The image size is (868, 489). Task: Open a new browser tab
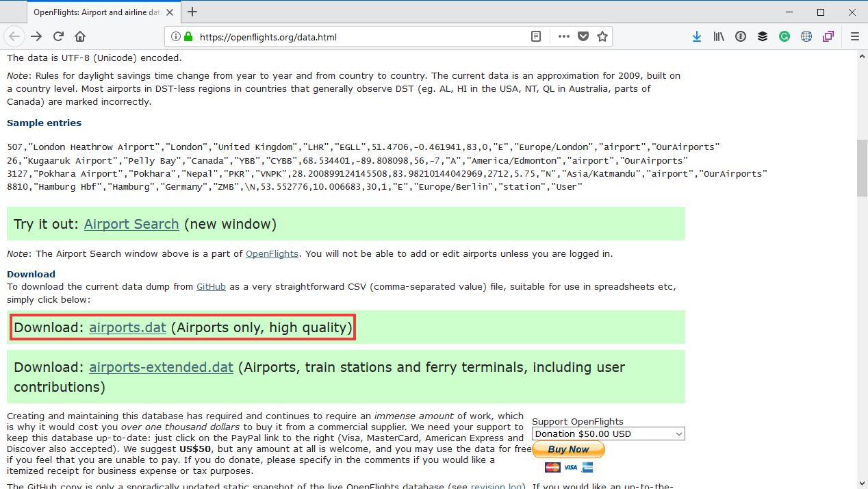[x=192, y=12]
